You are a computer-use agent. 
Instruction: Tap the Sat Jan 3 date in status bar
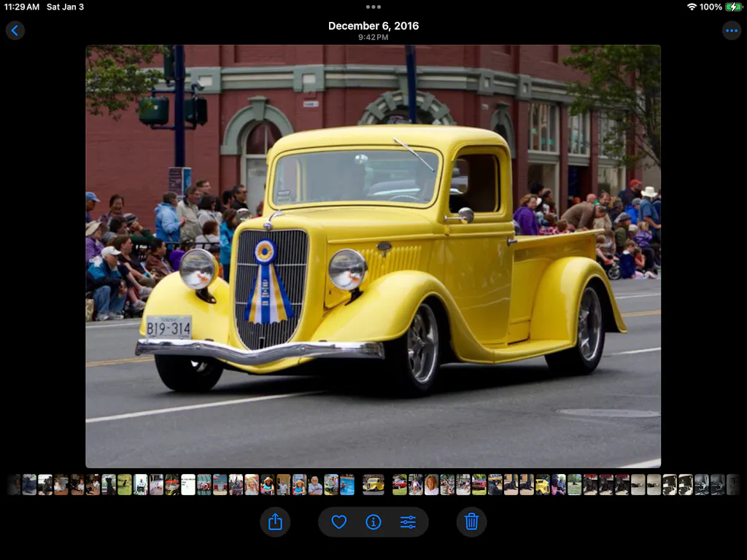point(66,7)
